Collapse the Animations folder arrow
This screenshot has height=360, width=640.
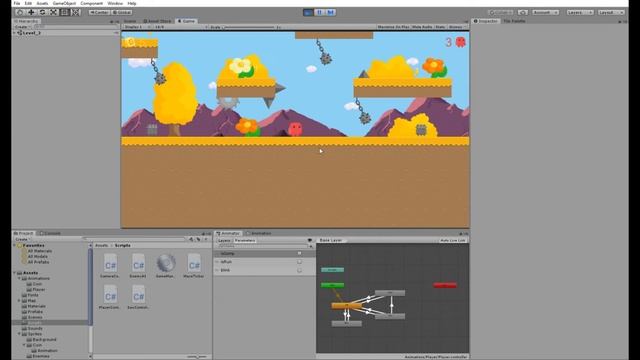19,278
